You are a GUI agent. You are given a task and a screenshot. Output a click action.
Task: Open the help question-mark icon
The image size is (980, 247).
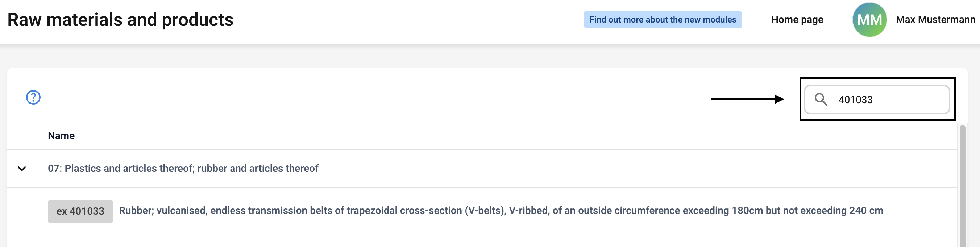(33, 97)
